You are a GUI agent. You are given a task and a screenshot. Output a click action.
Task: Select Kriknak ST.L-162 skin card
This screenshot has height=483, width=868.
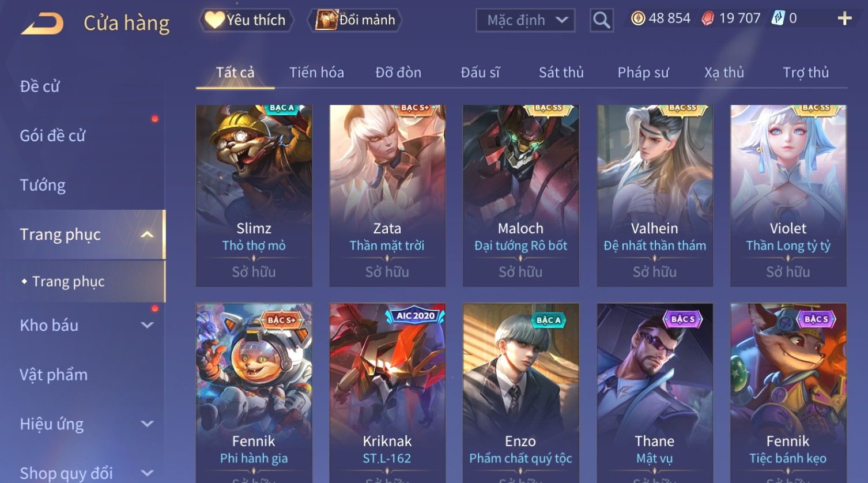(x=387, y=392)
